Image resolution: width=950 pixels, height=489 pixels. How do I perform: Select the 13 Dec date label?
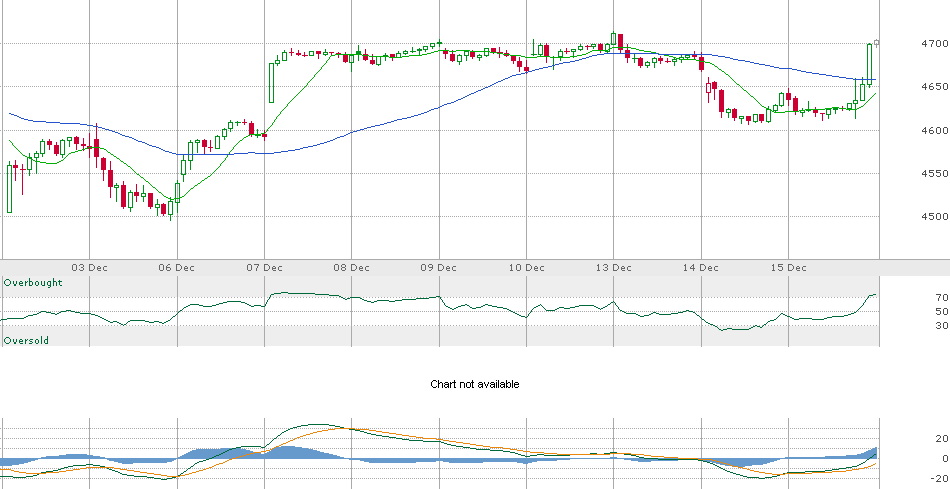coord(614,268)
